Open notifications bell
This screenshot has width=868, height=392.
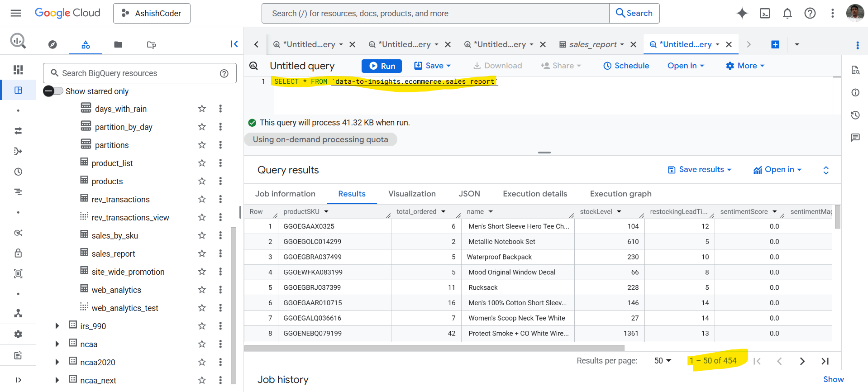787,13
